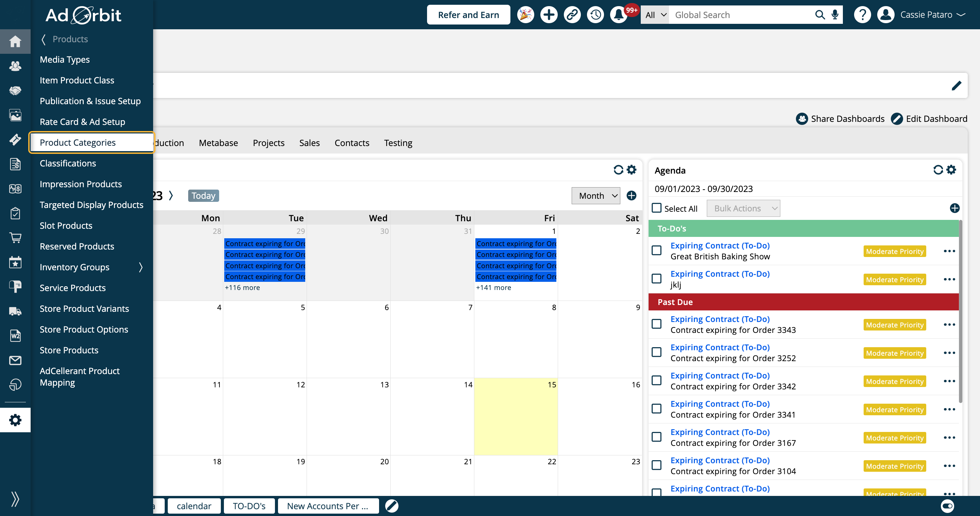Check the Order 3167 contract checkbox
The width and height of the screenshot is (980, 516).
tap(657, 437)
